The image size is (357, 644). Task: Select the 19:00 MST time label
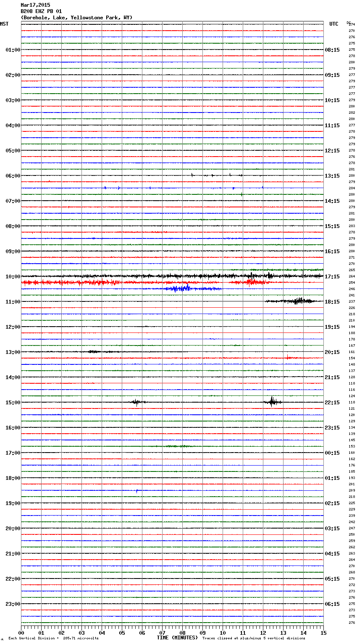click(13, 503)
